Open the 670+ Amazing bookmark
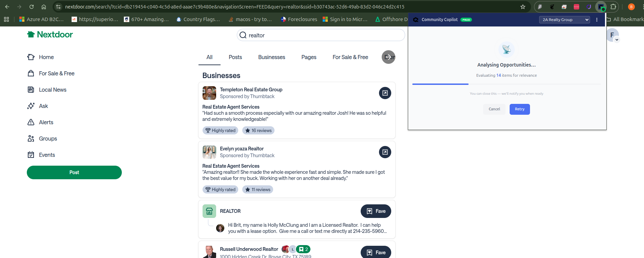Image resolution: width=644 pixels, height=258 pixels. [146, 19]
